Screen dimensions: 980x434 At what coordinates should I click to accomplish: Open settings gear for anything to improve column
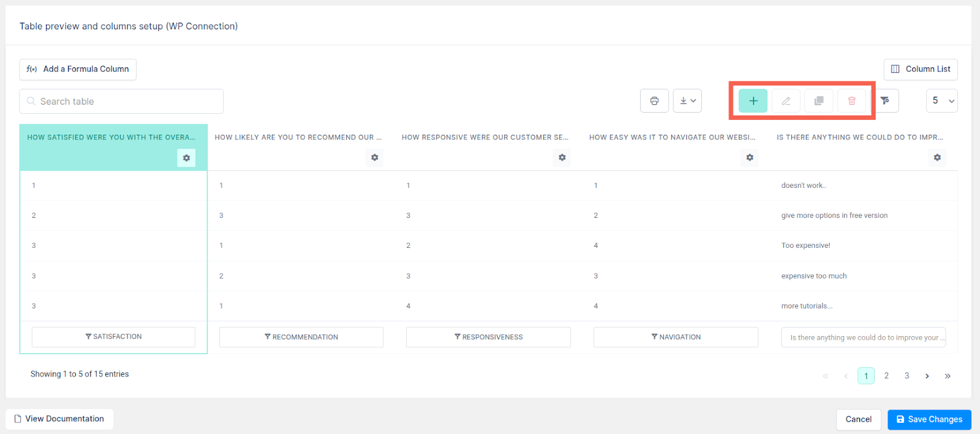(937, 157)
